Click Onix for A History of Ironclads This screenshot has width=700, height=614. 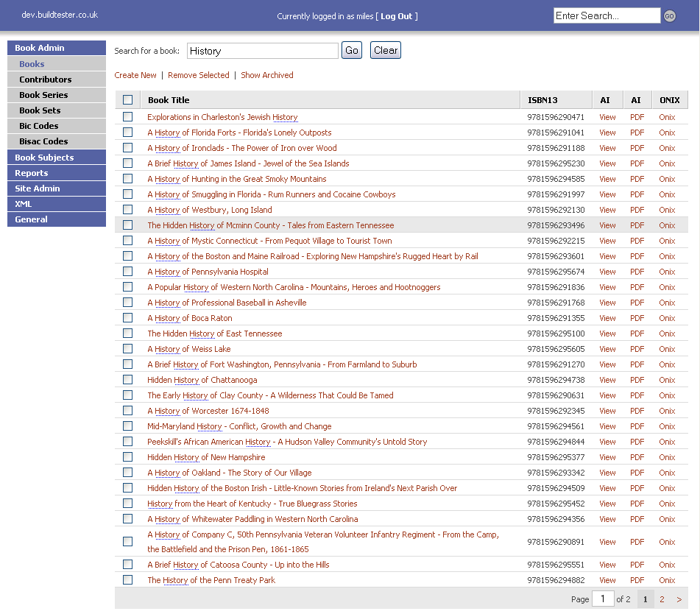[x=667, y=148]
